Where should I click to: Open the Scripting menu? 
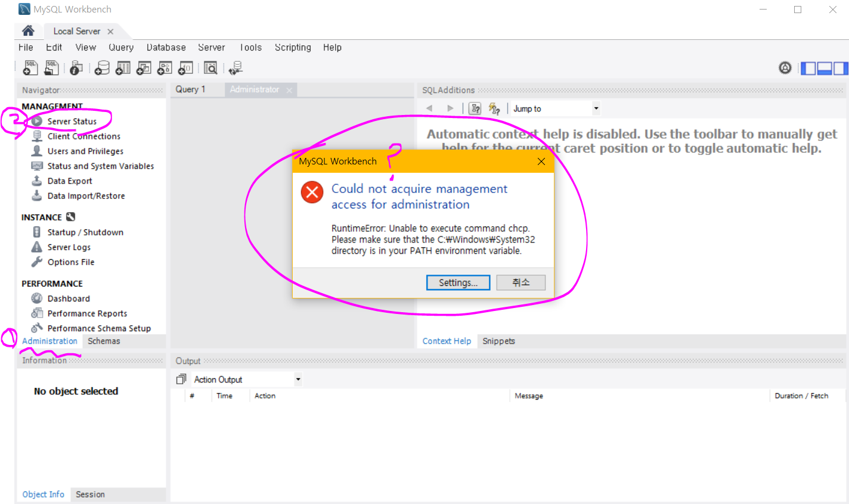tap(293, 47)
